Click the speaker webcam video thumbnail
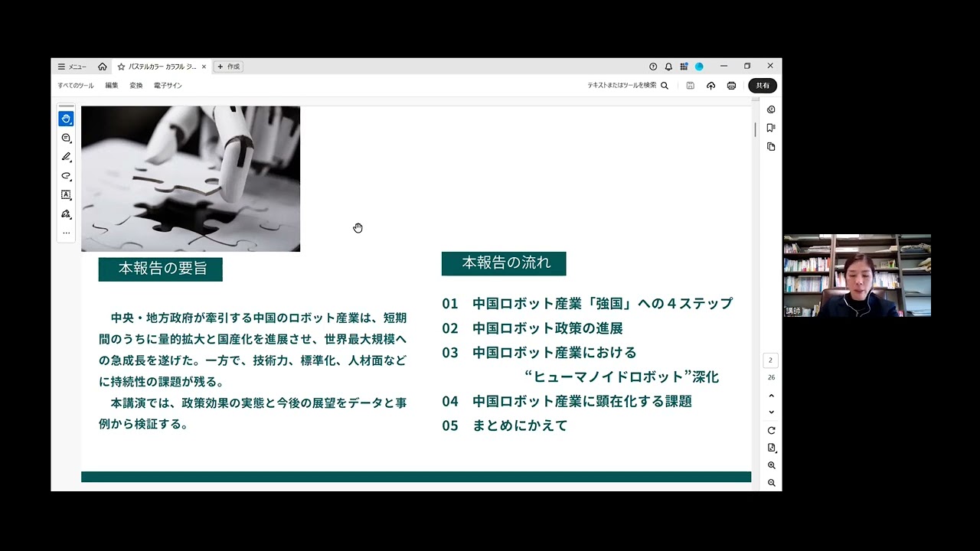 [857, 275]
